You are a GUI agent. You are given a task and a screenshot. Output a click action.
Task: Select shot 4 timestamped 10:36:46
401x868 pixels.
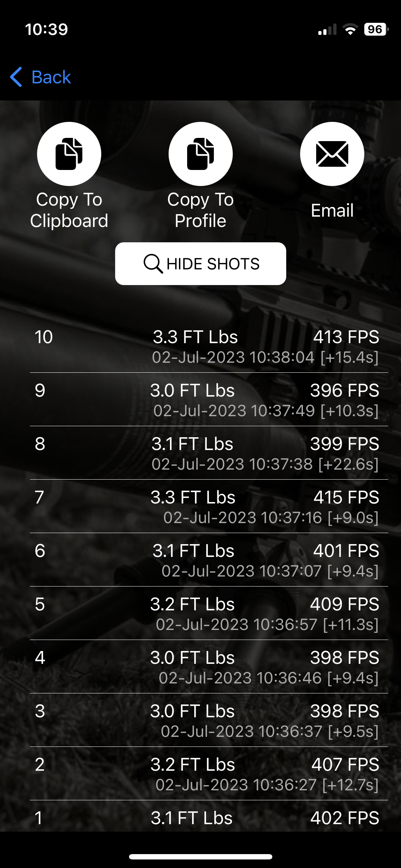[x=209, y=667]
